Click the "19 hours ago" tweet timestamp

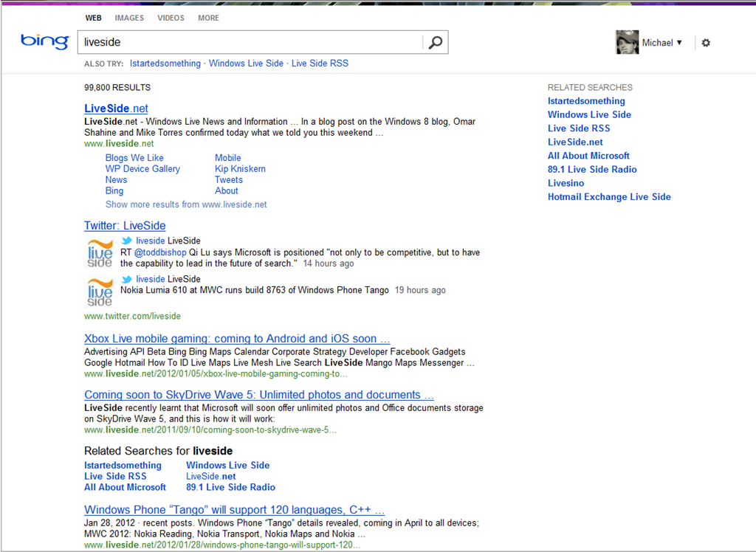(x=420, y=290)
